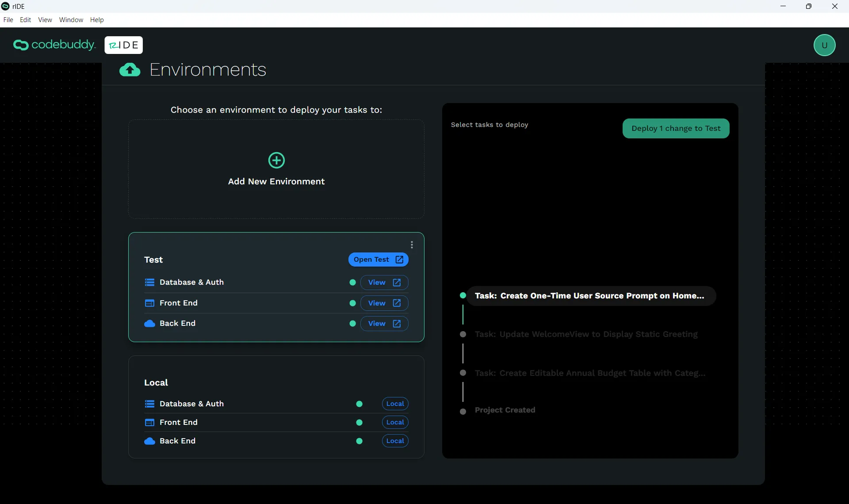Click the Local Database & Auth icon

[149, 404]
